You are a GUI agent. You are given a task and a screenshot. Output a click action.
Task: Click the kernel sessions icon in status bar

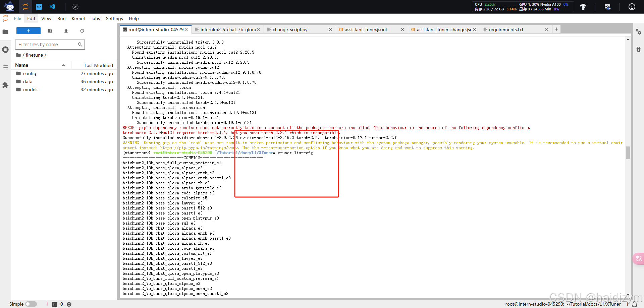click(69, 304)
